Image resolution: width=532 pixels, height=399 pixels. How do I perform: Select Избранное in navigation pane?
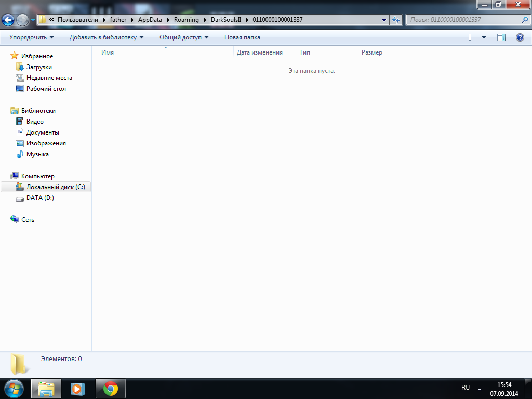tap(37, 56)
